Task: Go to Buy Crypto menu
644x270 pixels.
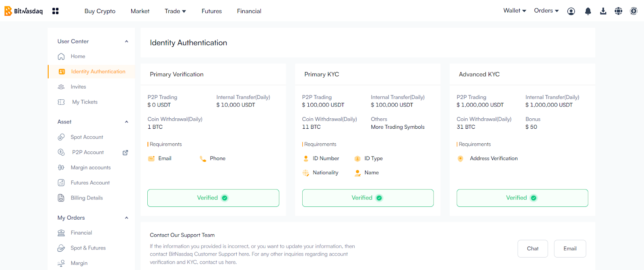Action: 100,11
